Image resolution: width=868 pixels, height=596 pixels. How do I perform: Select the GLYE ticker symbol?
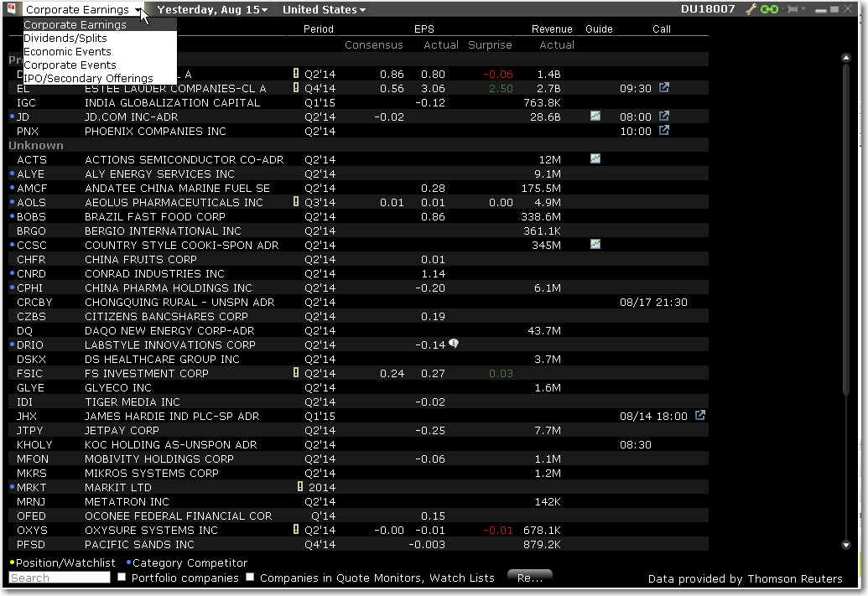30,387
